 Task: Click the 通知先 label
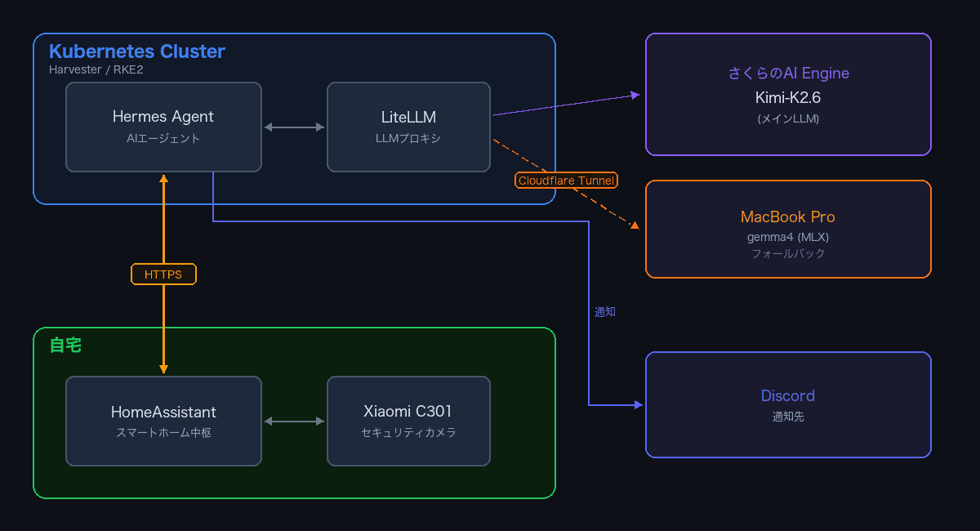(788, 417)
